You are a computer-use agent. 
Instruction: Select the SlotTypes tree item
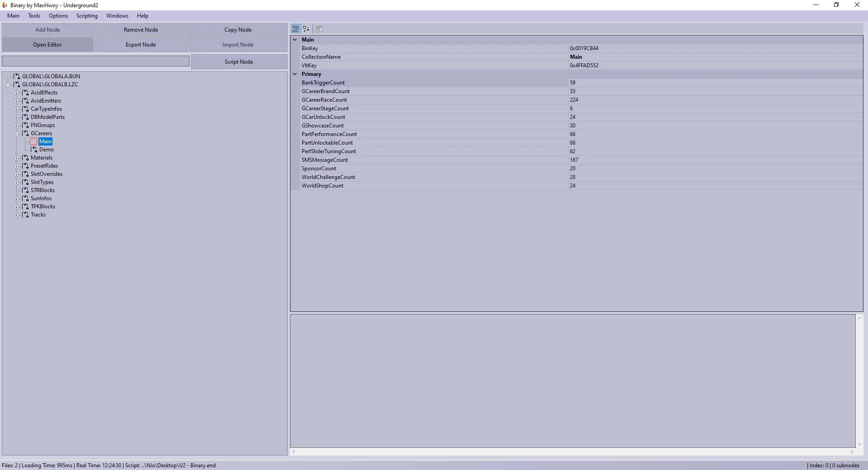(x=42, y=182)
